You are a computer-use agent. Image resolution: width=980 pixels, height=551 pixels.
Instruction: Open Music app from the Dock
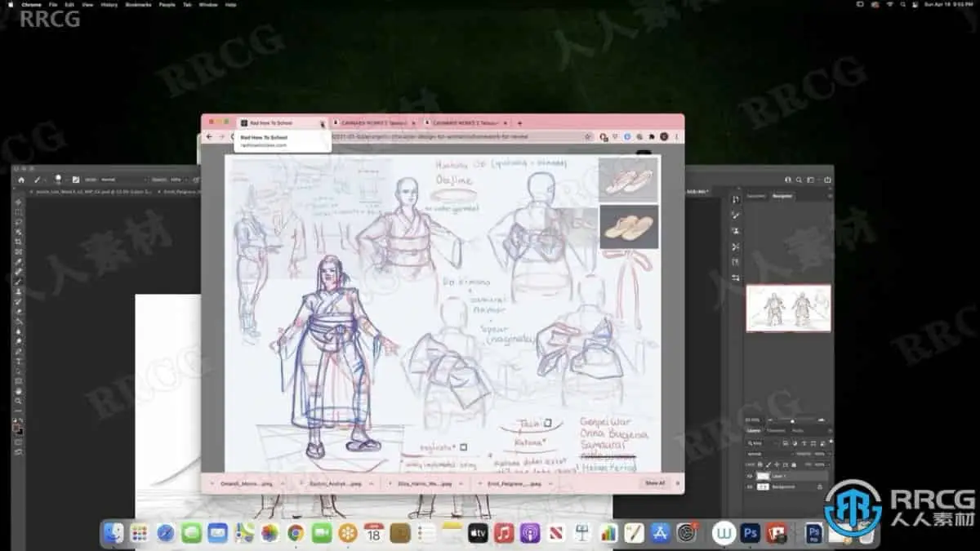tap(504, 533)
